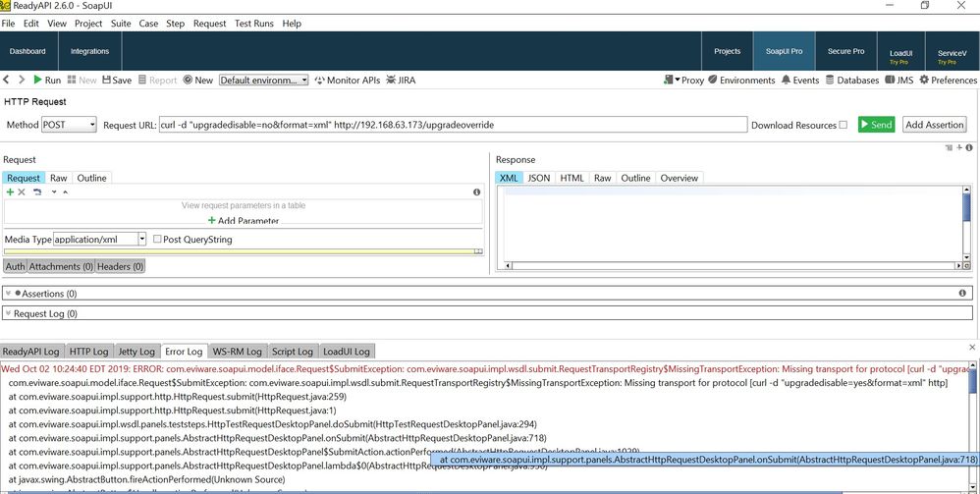Expand the Assertions (0) section
Screen dimensions: 980x494
tap(8, 294)
